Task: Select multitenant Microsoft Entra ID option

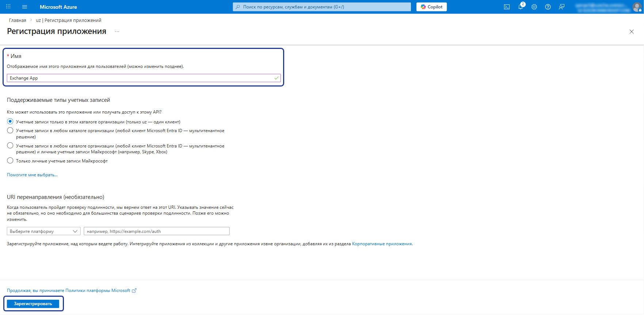Action: (x=10, y=130)
